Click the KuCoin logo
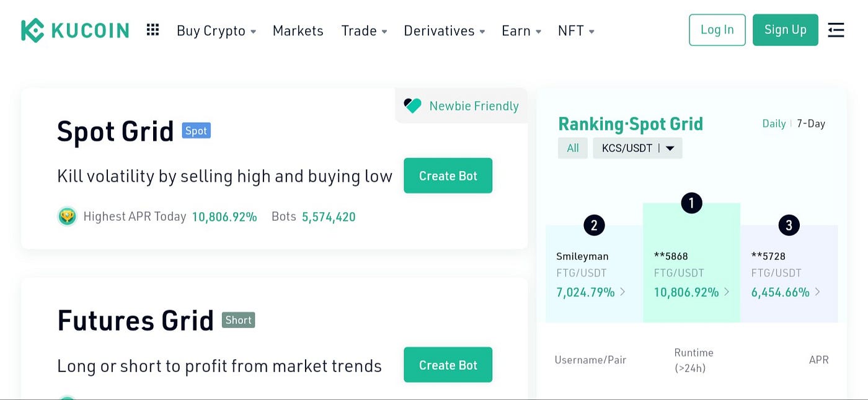The height and width of the screenshot is (400, 868). coord(75,30)
